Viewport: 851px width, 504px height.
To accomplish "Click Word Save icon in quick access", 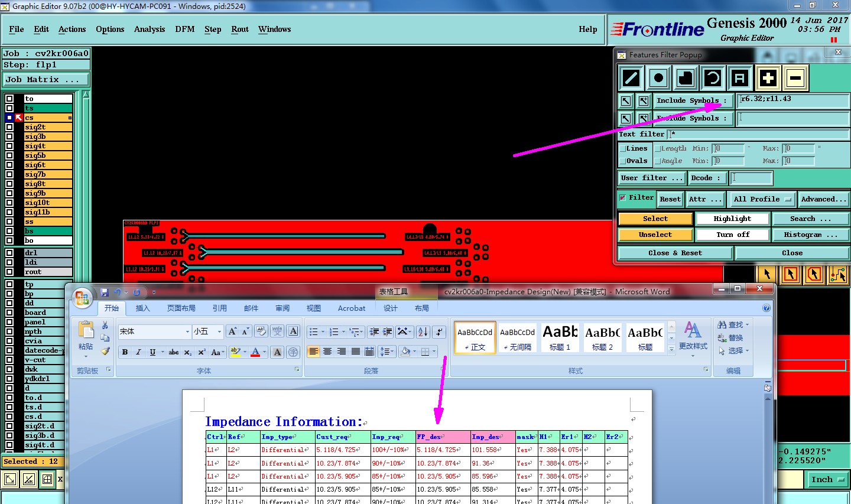I will 105,292.
